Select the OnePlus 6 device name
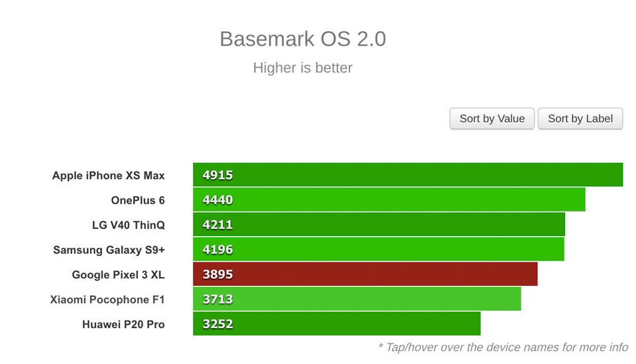Screen dimensions: 636x364 click(138, 200)
